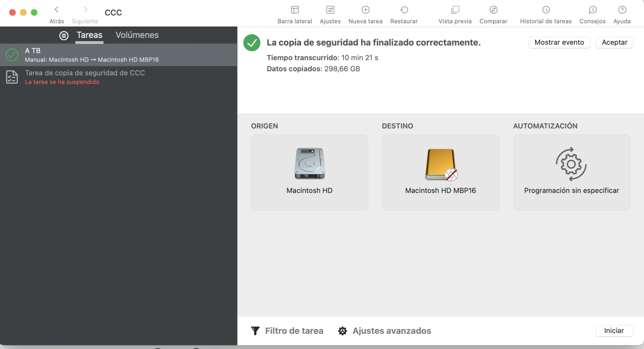This screenshot has width=644, height=349.
Task: Create a Nueva tarea with plus icon
Action: point(365,10)
